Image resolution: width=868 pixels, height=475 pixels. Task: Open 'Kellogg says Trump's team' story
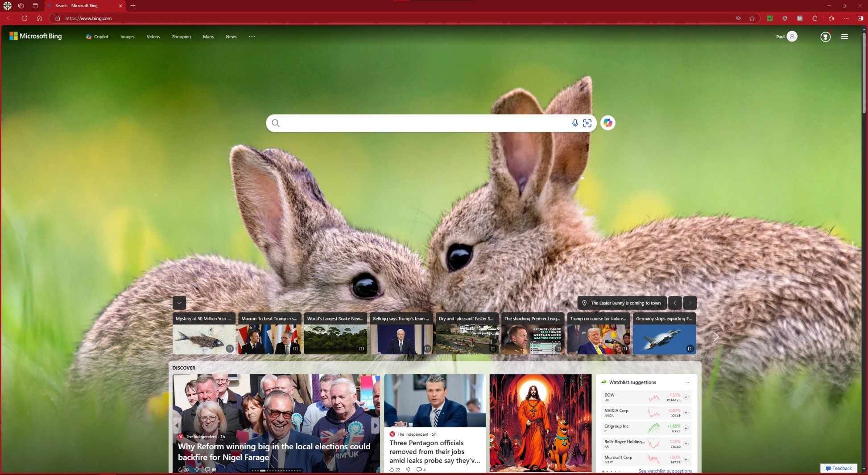401,334
